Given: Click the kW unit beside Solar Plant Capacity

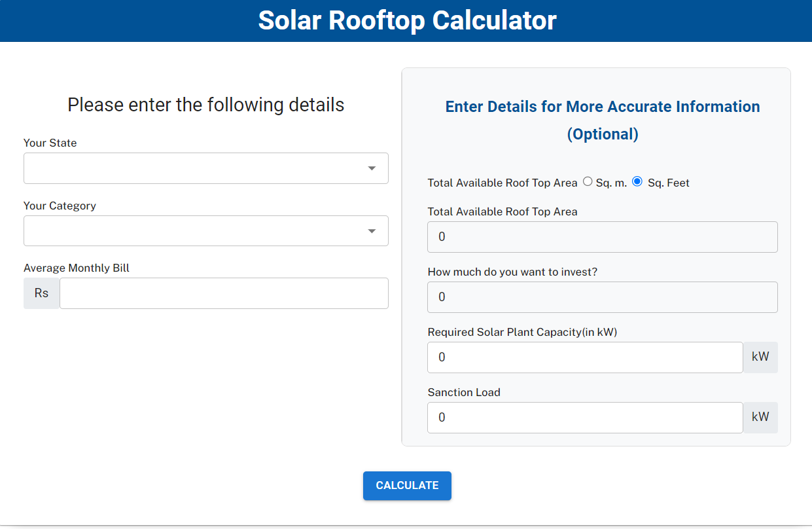Looking at the screenshot, I should point(760,357).
